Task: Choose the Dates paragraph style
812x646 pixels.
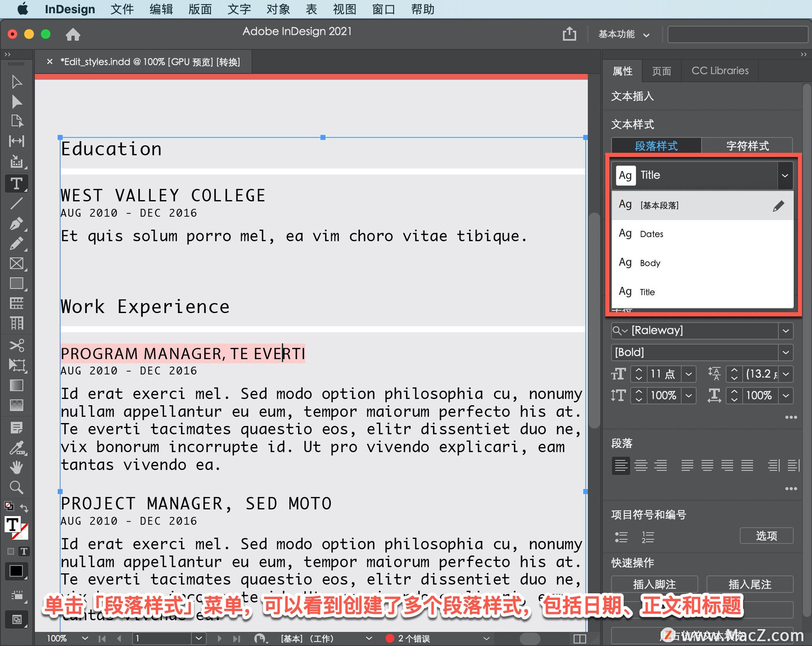Action: click(651, 234)
